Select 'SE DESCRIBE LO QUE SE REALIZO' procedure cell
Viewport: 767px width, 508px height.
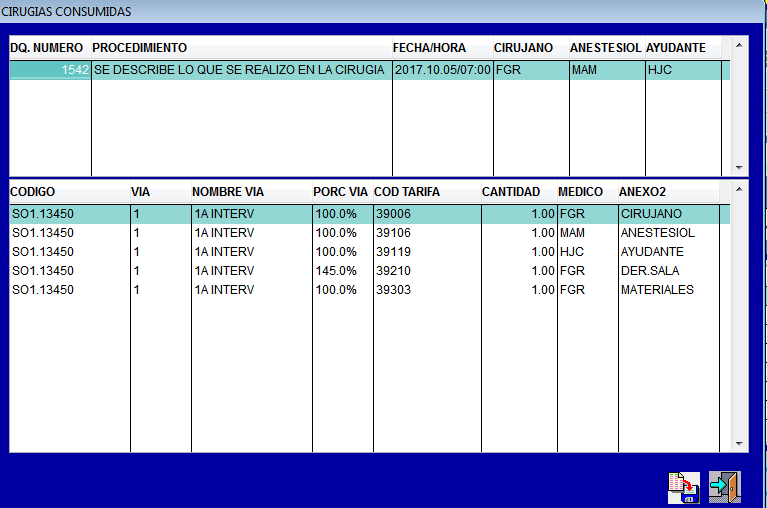242,70
